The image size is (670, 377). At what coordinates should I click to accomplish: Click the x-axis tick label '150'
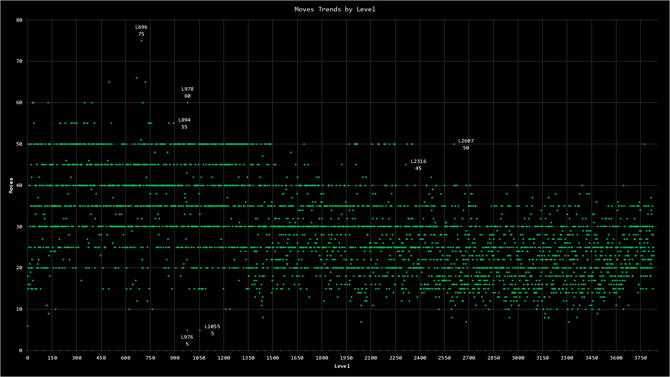pyautogui.click(x=52, y=358)
